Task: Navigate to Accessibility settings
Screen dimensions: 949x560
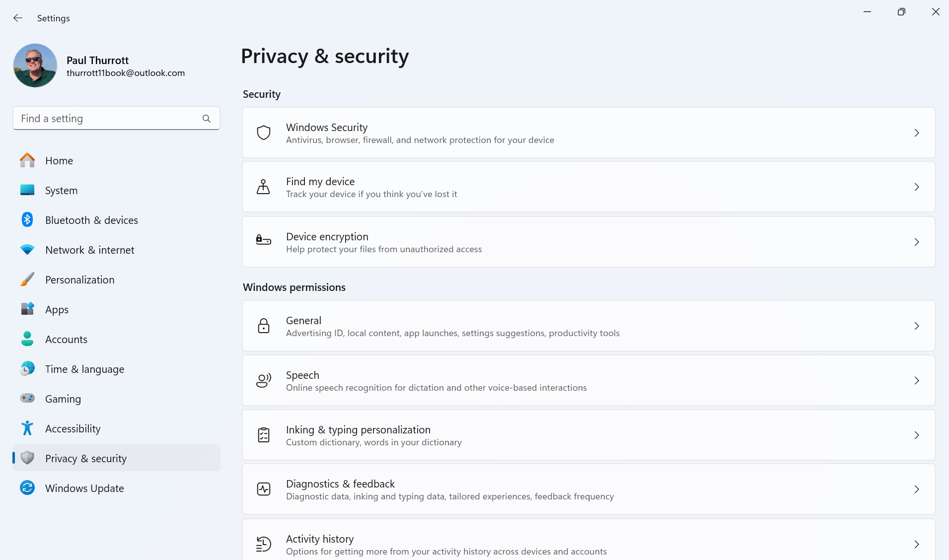Action: (x=73, y=428)
